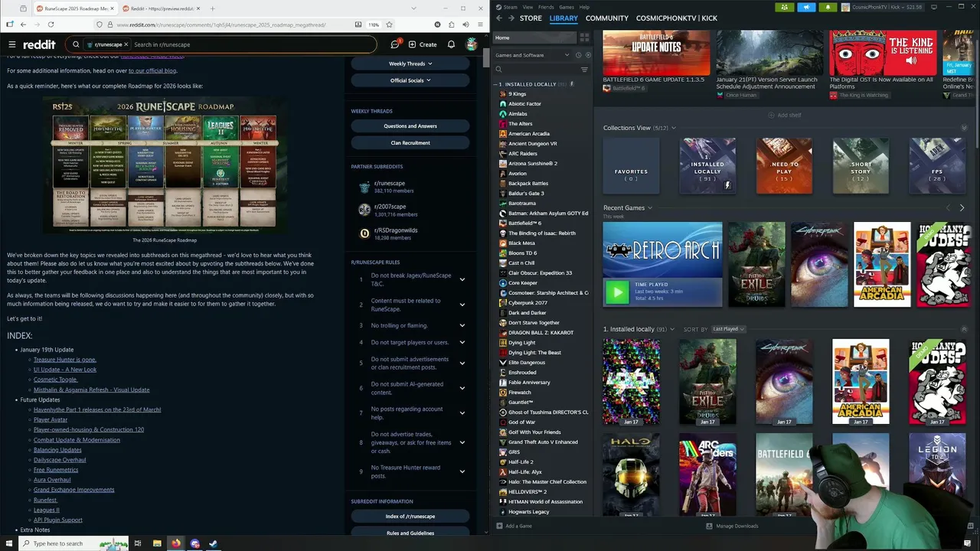Expand Weekly Threads dropdown

(x=410, y=64)
